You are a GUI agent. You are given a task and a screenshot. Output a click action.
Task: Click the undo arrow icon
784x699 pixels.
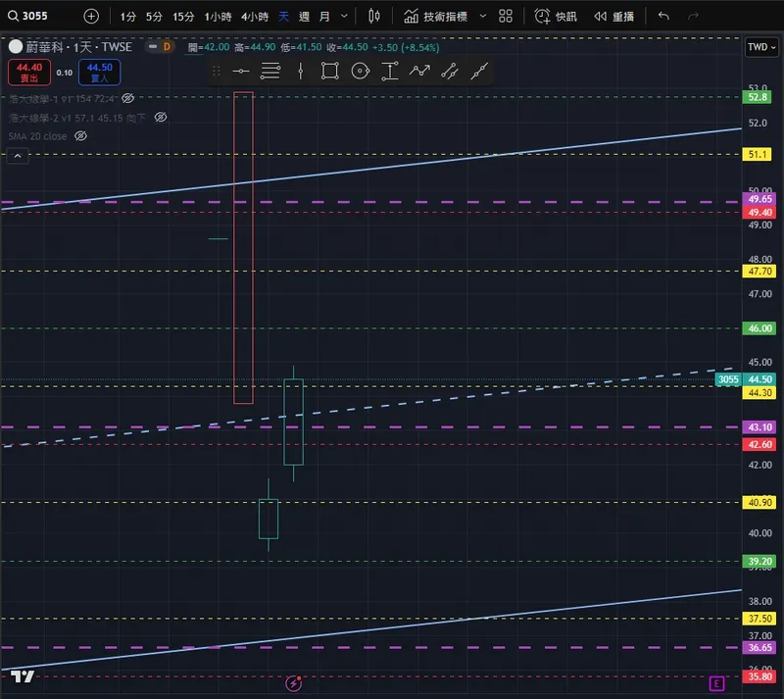pos(664,17)
